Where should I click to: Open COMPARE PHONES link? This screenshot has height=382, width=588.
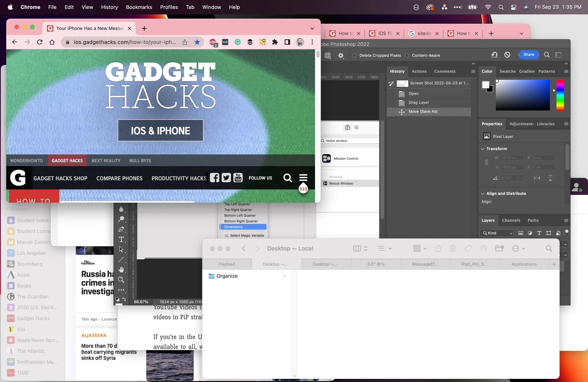tap(119, 178)
